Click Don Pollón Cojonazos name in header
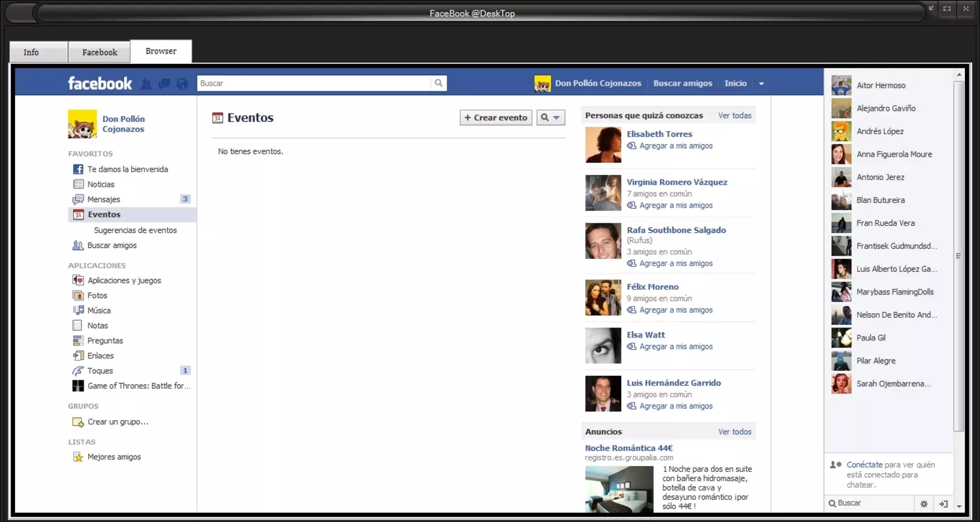This screenshot has width=980, height=522. click(598, 84)
